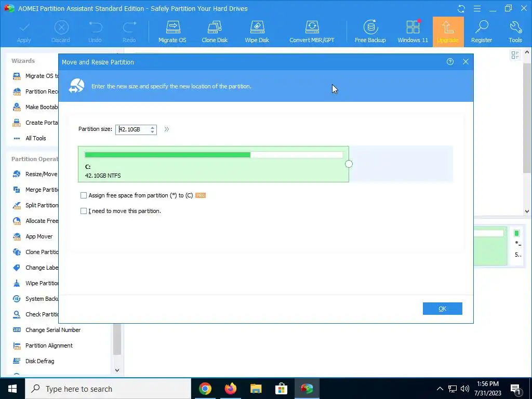Close the Move and Resize Partition dialog
Image resolution: width=532 pixels, height=399 pixels.
[465, 62]
